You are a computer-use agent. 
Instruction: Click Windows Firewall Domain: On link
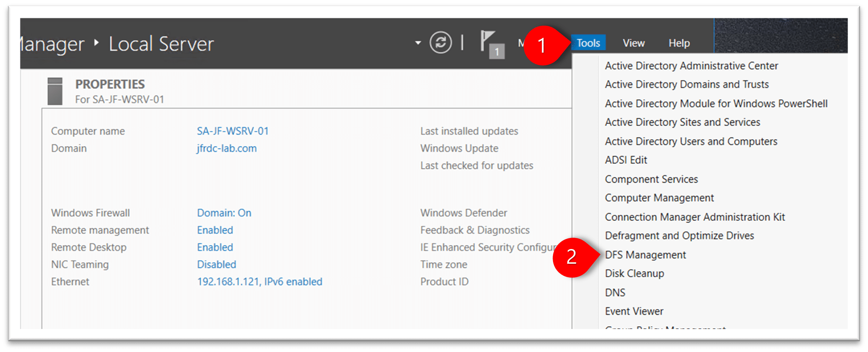(x=224, y=213)
